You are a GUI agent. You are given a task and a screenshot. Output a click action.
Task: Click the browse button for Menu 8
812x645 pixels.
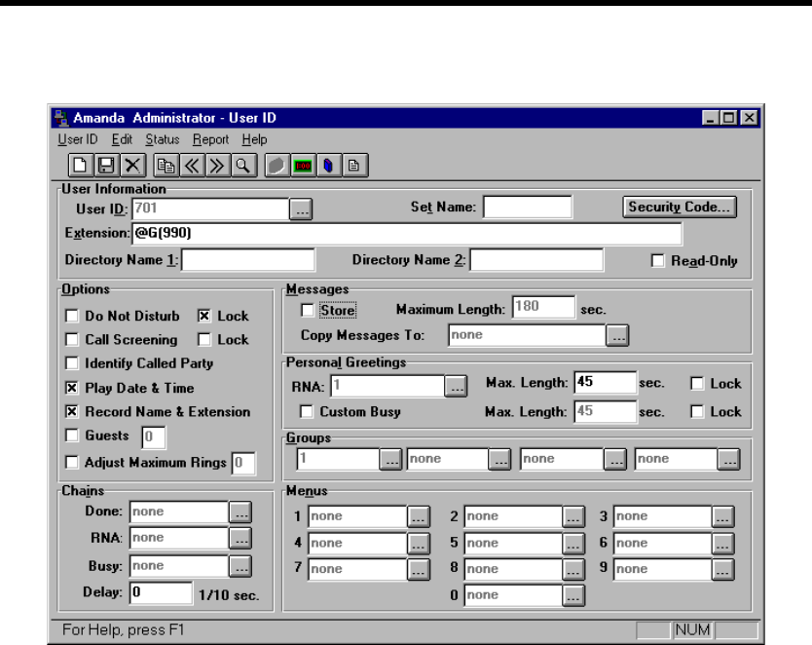click(573, 569)
